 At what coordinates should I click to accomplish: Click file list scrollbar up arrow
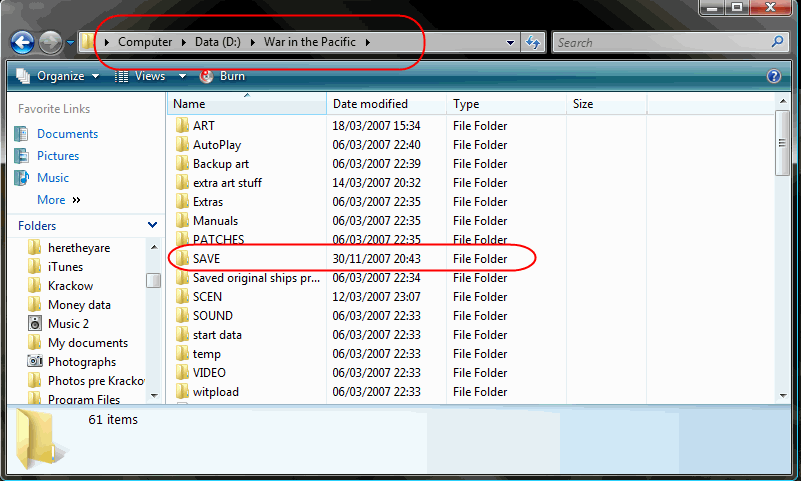pyautogui.click(x=783, y=101)
